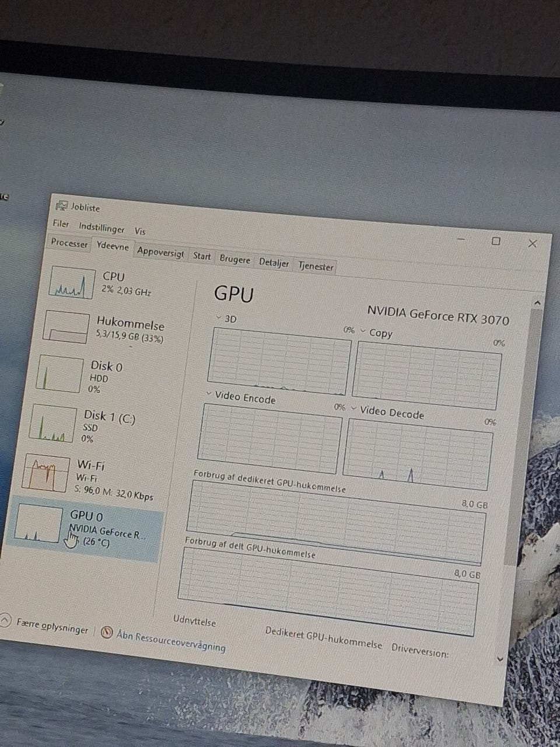The image size is (560, 747).
Task: Click the Ressourceovervågning gauge icon
Action: pyautogui.click(x=106, y=632)
